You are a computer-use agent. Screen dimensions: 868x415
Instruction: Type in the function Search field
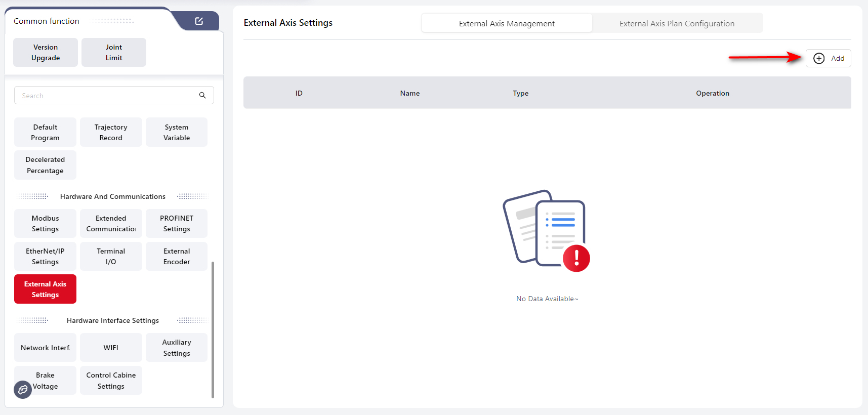click(x=106, y=95)
